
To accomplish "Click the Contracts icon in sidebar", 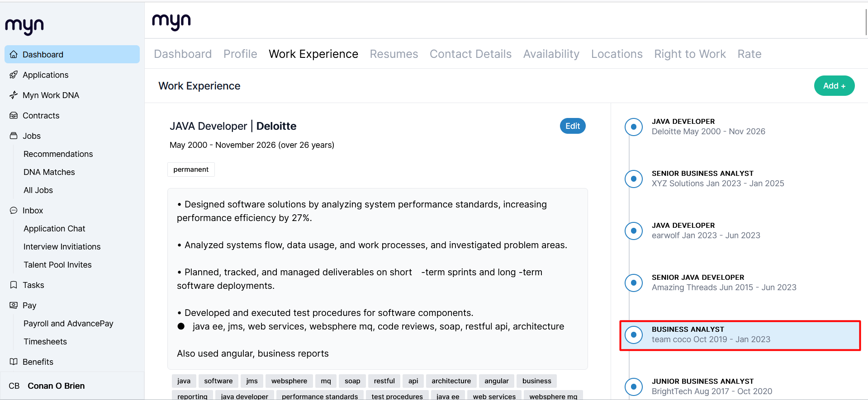I will pos(14,115).
